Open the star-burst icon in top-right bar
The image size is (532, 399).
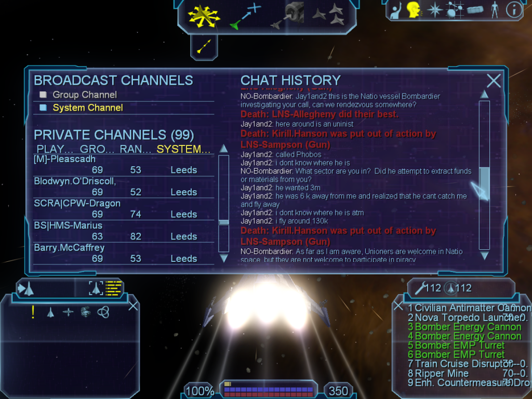click(434, 9)
